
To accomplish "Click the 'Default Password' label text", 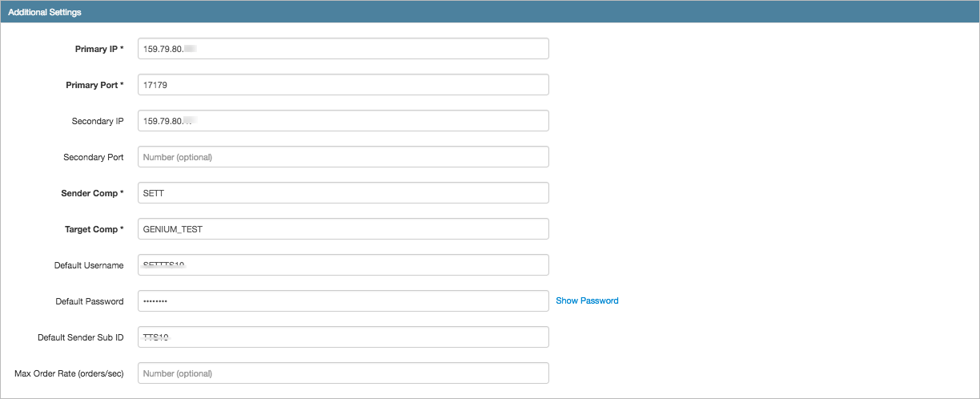I will (90, 301).
